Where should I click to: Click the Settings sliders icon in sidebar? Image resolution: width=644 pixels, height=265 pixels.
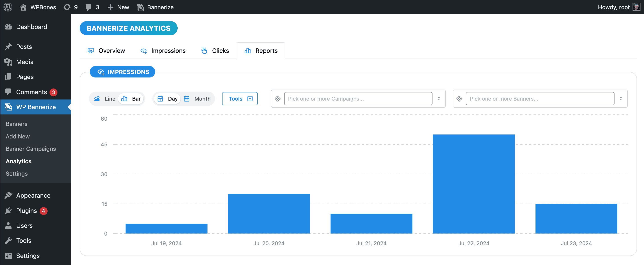tap(8, 256)
